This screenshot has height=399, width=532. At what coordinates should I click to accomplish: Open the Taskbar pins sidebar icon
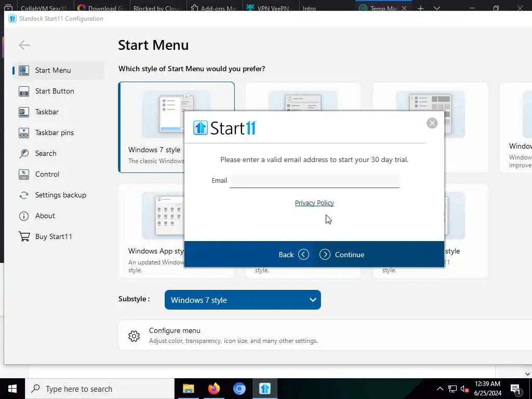coord(24,132)
